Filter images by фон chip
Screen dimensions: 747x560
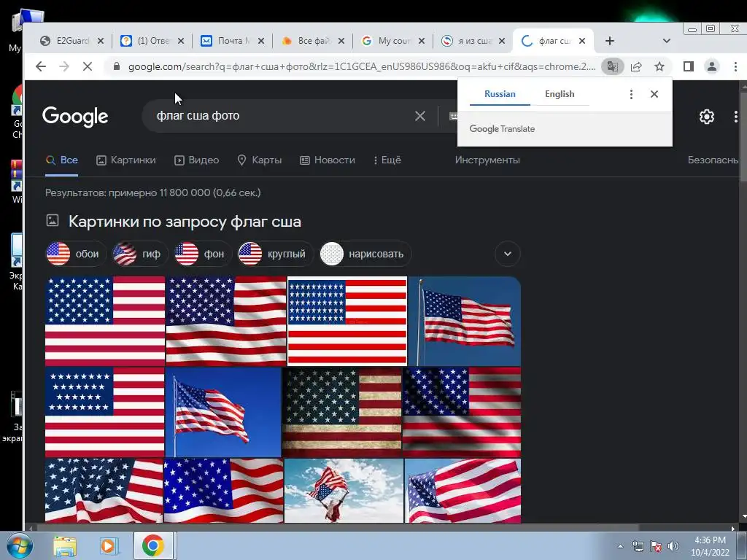pyautogui.click(x=202, y=254)
